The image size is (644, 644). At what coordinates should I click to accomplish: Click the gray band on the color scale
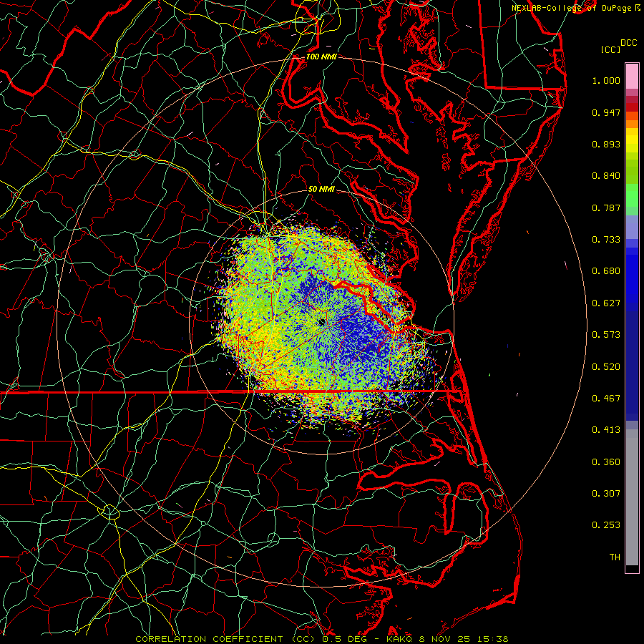632,497
